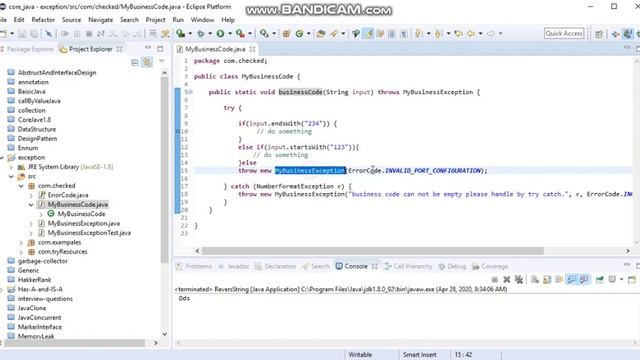Click the New Java Class icon

(x=300, y=33)
